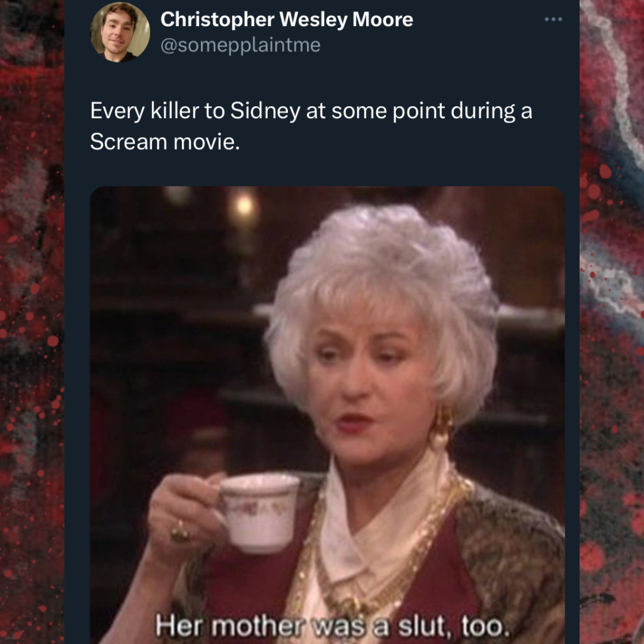Click Christopher Wesley Moore's profile avatar
Screen dimensions: 644x644
click(120, 32)
